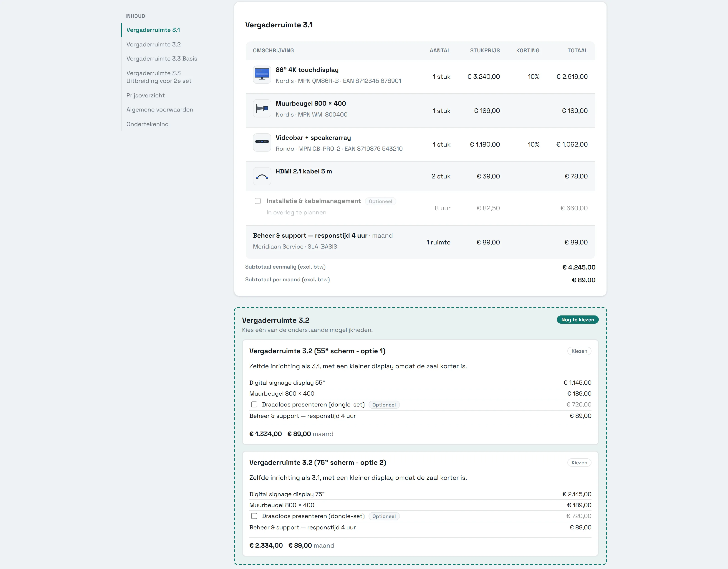Click the Vergaderruimte 3.2 (55" scherm - optie 1) title
728x569 pixels.
coord(317,351)
